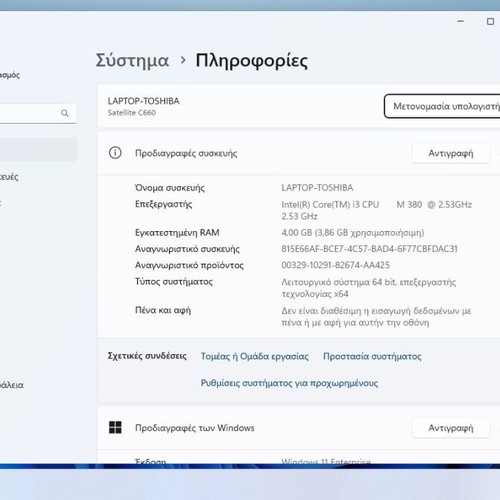Open the sidebar item ending in άλεια

pyautogui.click(x=12, y=385)
